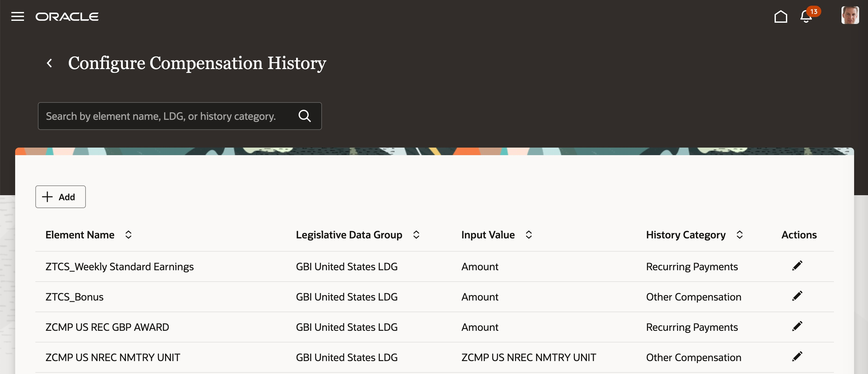
Task: Sort by Legislative Data Group column
Action: (416, 235)
